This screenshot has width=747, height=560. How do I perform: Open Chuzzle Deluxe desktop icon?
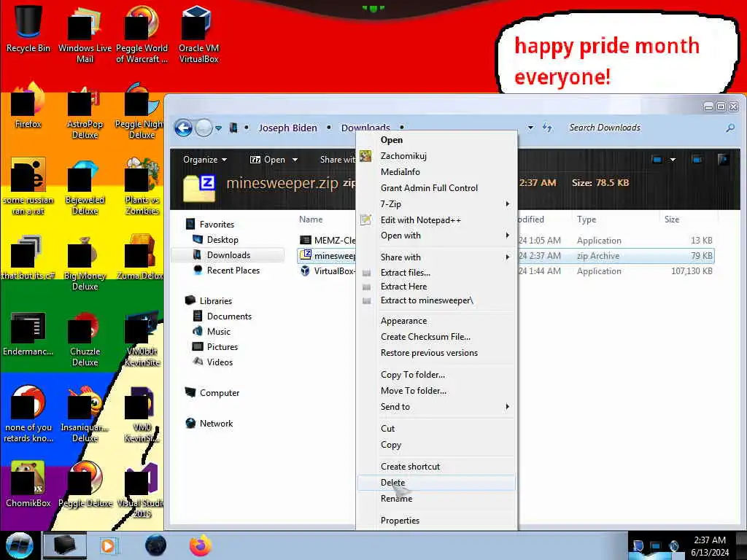click(85, 339)
